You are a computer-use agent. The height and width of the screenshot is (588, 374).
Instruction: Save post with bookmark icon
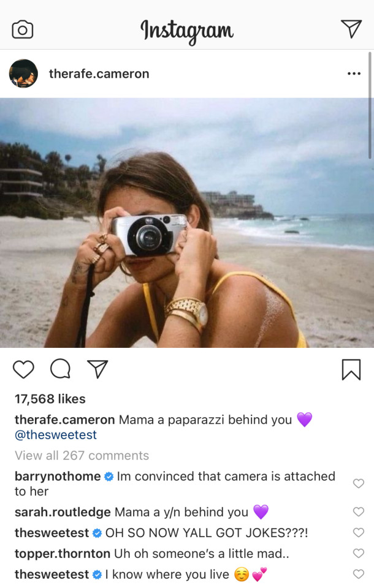click(x=351, y=369)
